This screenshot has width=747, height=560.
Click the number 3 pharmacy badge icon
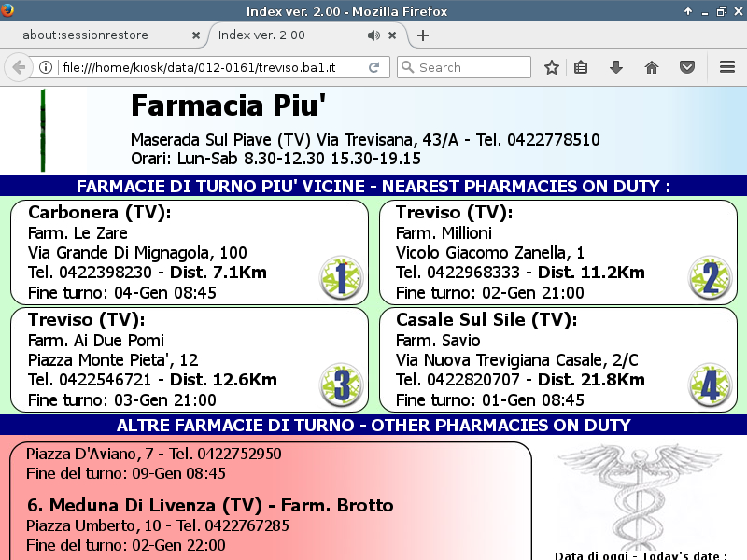pyautogui.click(x=341, y=385)
